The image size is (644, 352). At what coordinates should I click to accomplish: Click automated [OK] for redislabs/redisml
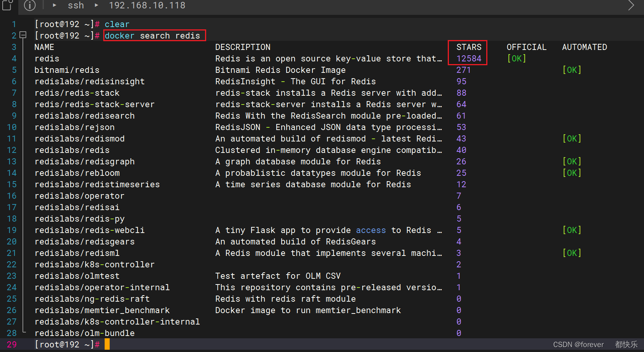coord(572,253)
